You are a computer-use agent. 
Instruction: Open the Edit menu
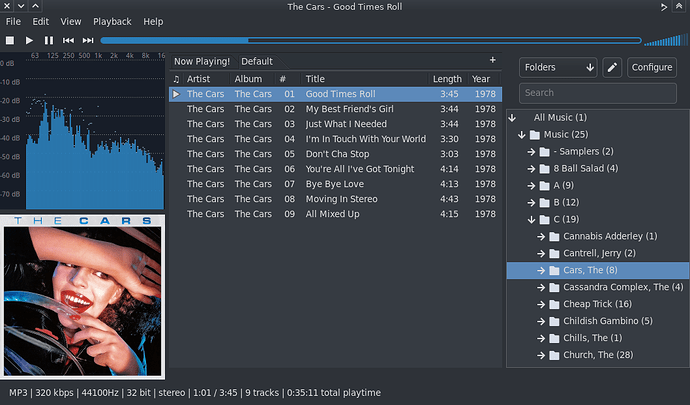coord(40,22)
